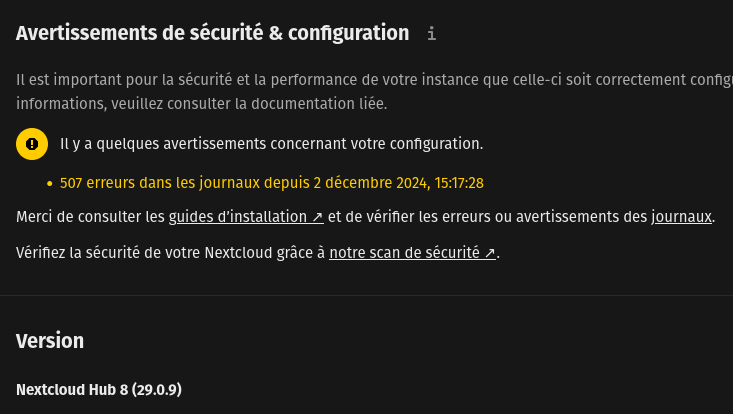The image size is (733, 414).
Task: Click the arrow icon after guides d'installation
Action: [x=317, y=217]
